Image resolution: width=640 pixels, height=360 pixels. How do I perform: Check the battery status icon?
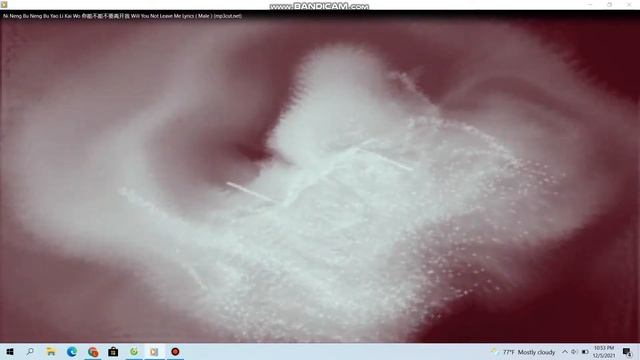[x=585, y=352]
